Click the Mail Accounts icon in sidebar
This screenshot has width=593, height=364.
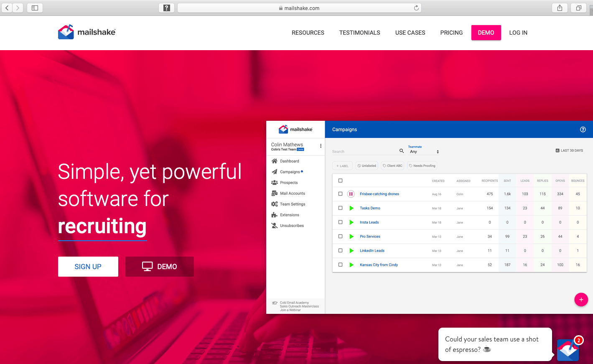tap(275, 193)
